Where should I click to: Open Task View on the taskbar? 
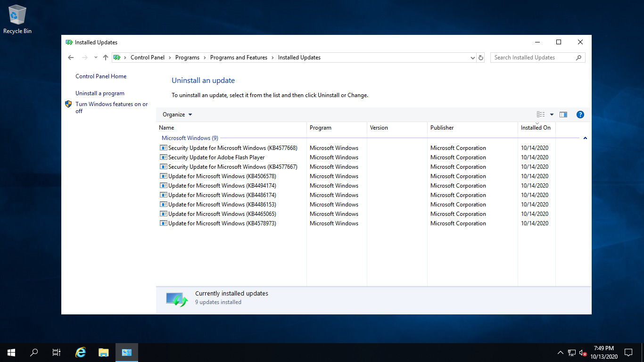(x=57, y=353)
